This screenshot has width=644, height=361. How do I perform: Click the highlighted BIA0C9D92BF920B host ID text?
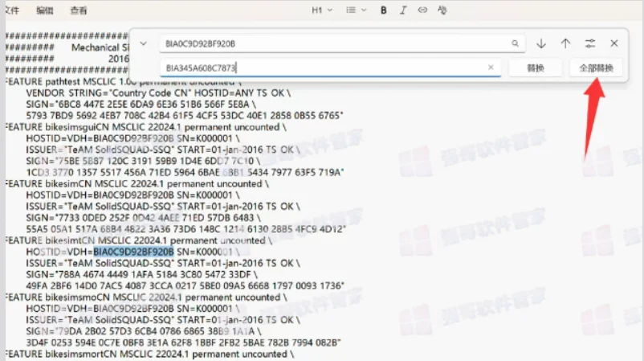(x=133, y=252)
